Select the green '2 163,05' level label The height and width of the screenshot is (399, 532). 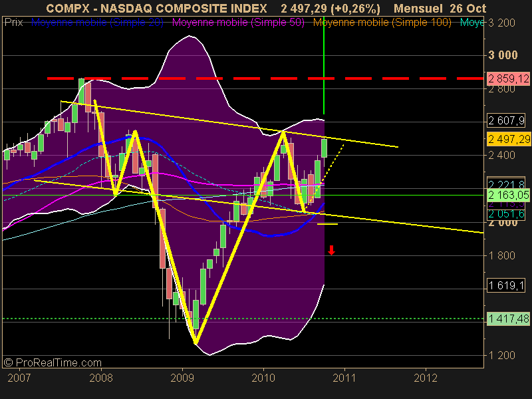tap(509, 195)
